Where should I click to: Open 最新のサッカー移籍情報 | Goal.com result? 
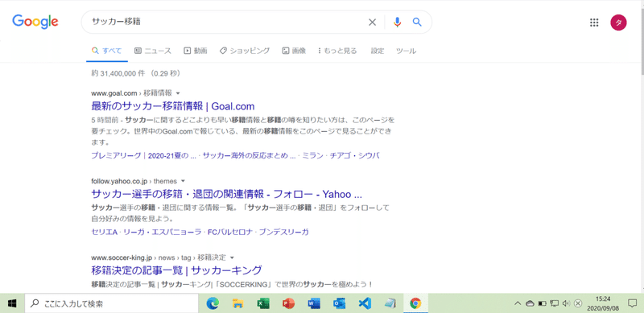pyautogui.click(x=173, y=106)
